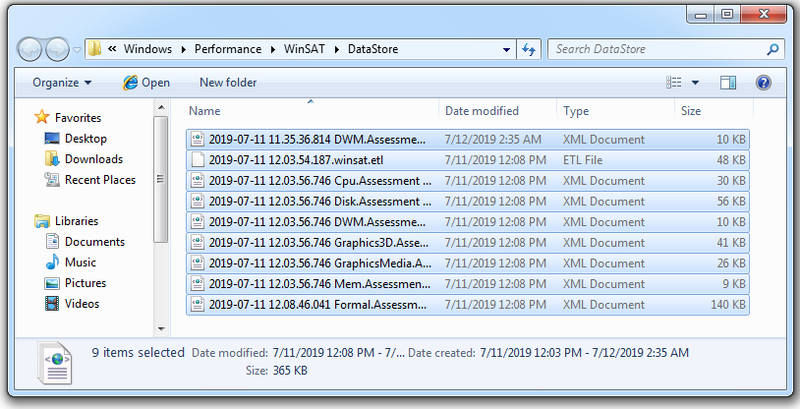800x409 pixels.
Task: Click the Recent Places icon
Action: (x=52, y=180)
